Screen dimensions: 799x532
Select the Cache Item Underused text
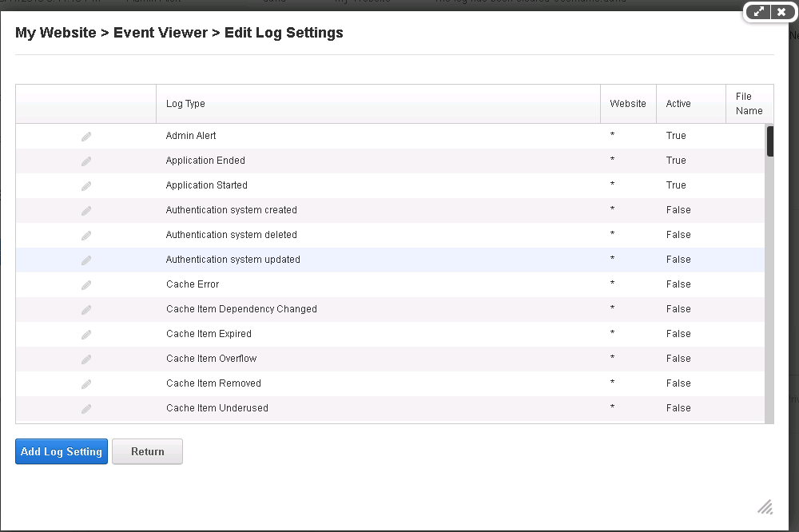tap(217, 408)
